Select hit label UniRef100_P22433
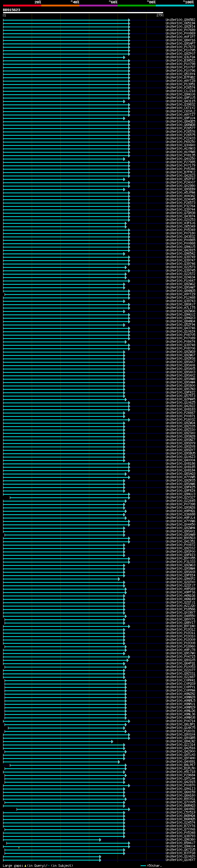Image resolution: width=197 pixels, height=868 pixels. pos(180,139)
